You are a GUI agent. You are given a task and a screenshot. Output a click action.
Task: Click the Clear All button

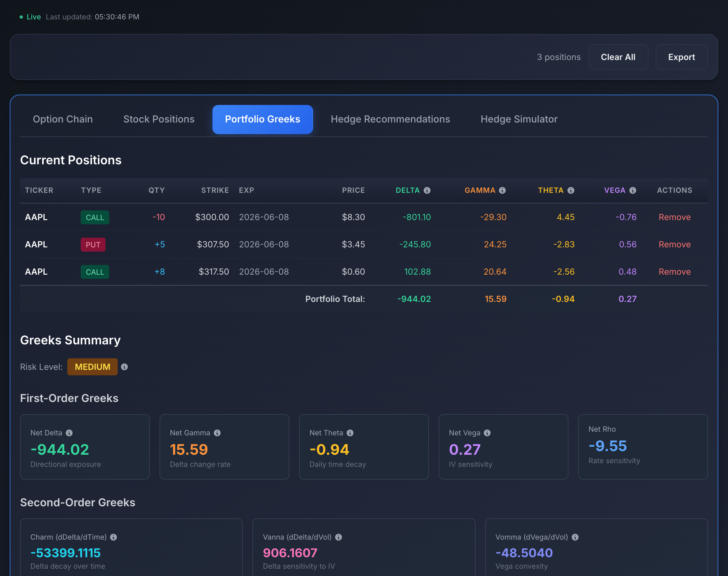click(x=618, y=57)
